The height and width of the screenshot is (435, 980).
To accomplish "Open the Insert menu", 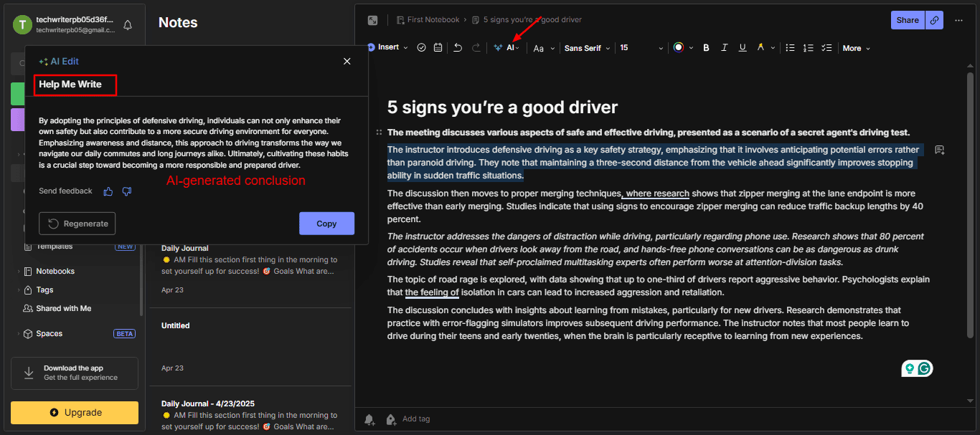I will [388, 47].
